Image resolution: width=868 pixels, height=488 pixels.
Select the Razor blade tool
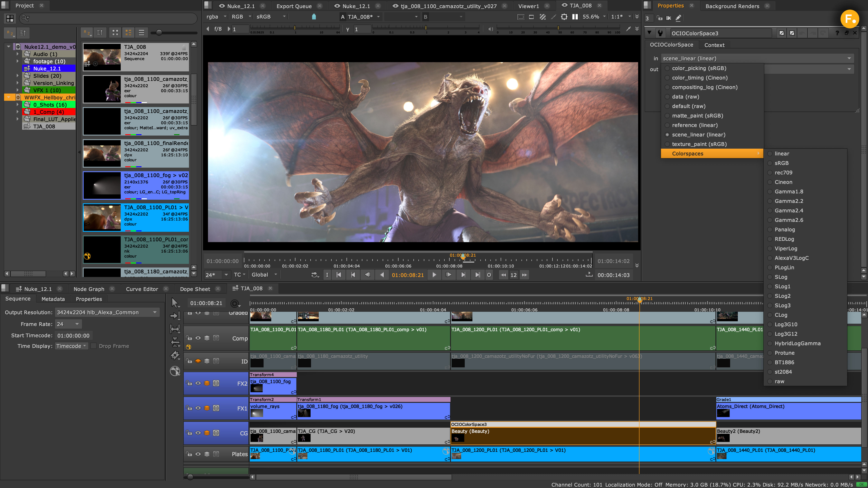coord(175,355)
